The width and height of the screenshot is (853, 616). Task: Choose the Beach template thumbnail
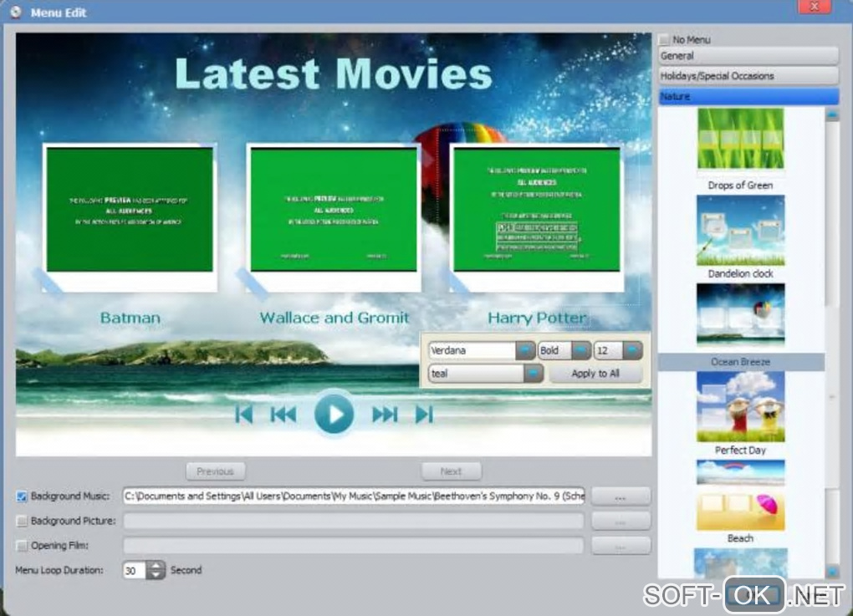click(x=740, y=496)
